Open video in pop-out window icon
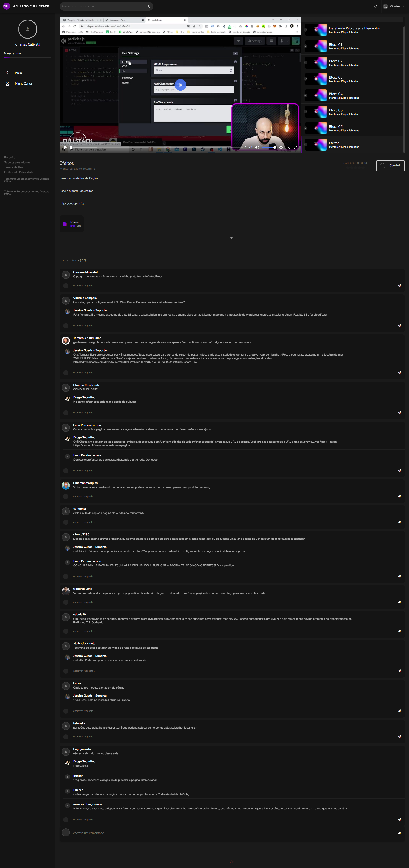Viewport: 409px width, 868px height. coord(288,147)
